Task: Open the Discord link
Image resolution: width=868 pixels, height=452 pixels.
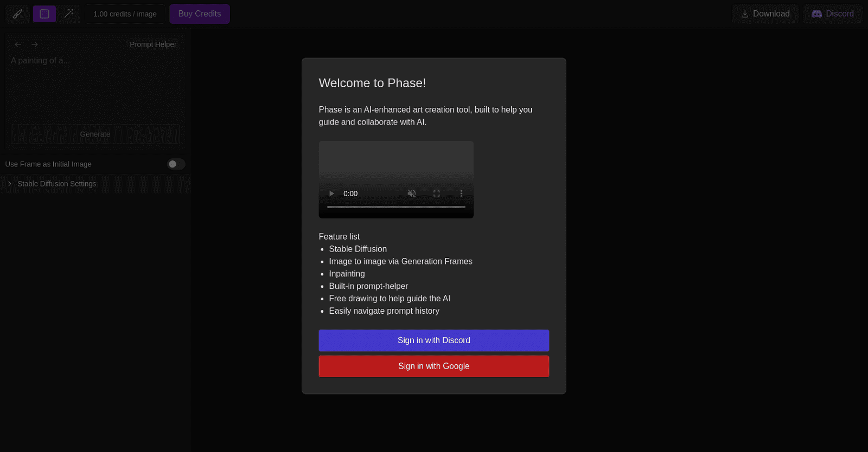Action: (833, 14)
